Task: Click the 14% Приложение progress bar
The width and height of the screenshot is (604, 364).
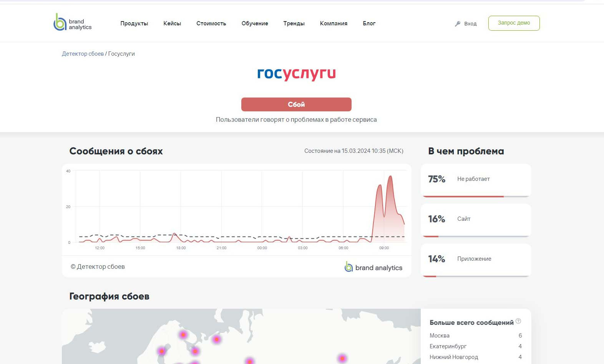Action: tap(476, 276)
